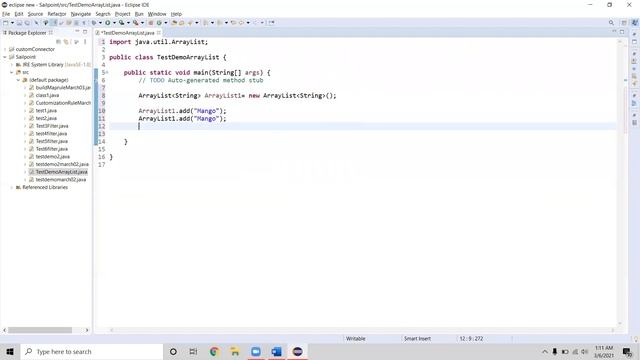Open the Project menu
640x360 pixels.
pyautogui.click(x=122, y=14)
